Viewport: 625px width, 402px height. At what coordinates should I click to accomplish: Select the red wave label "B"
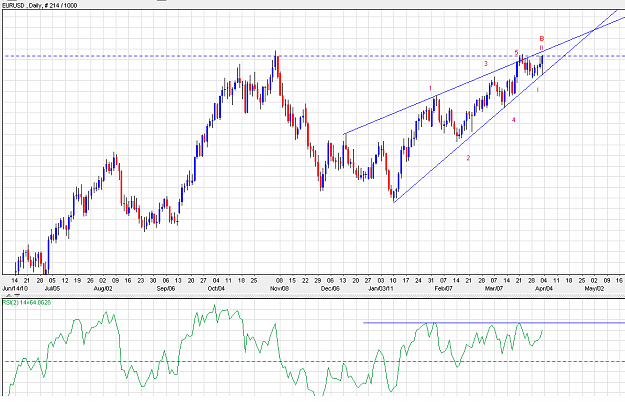coord(542,39)
